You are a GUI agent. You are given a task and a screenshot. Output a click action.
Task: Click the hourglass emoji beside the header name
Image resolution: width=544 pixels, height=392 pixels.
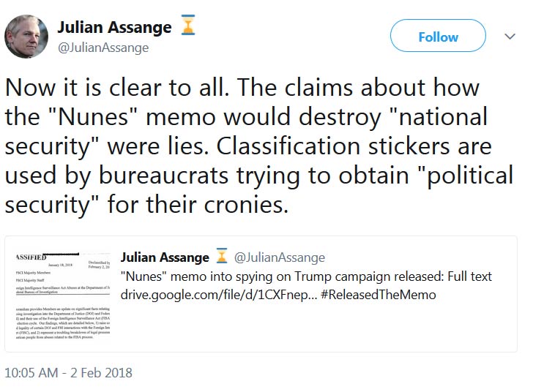point(189,28)
